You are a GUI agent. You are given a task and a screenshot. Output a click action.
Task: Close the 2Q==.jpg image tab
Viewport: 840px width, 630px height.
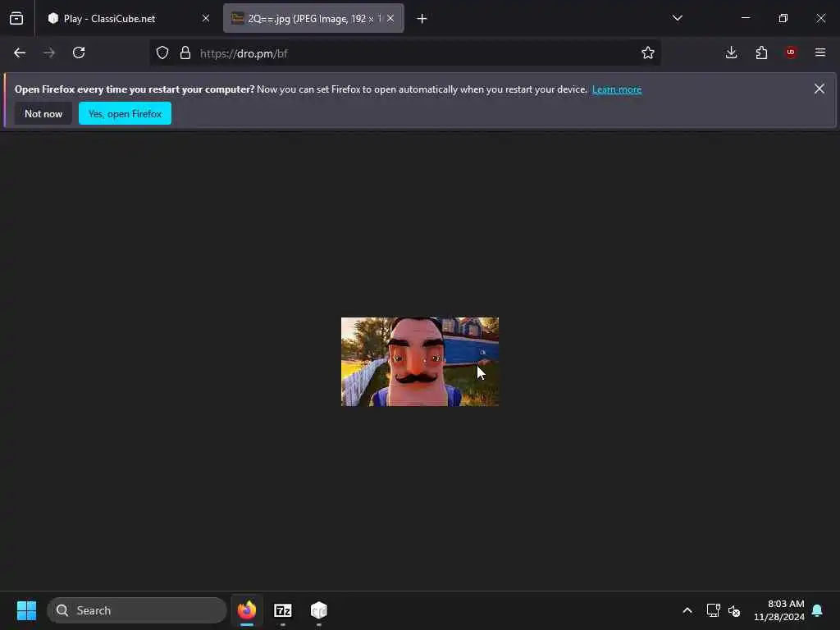pyautogui.click(x=390, y=18)
